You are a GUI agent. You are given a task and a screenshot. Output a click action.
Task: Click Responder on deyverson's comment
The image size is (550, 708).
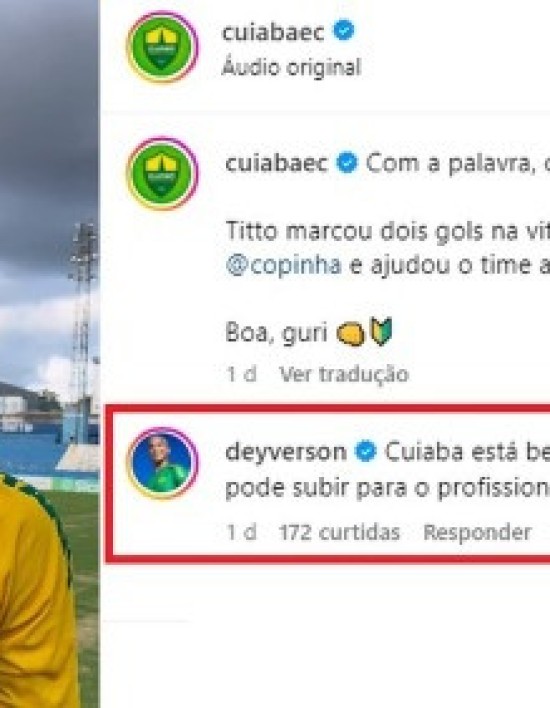point(477,533)
